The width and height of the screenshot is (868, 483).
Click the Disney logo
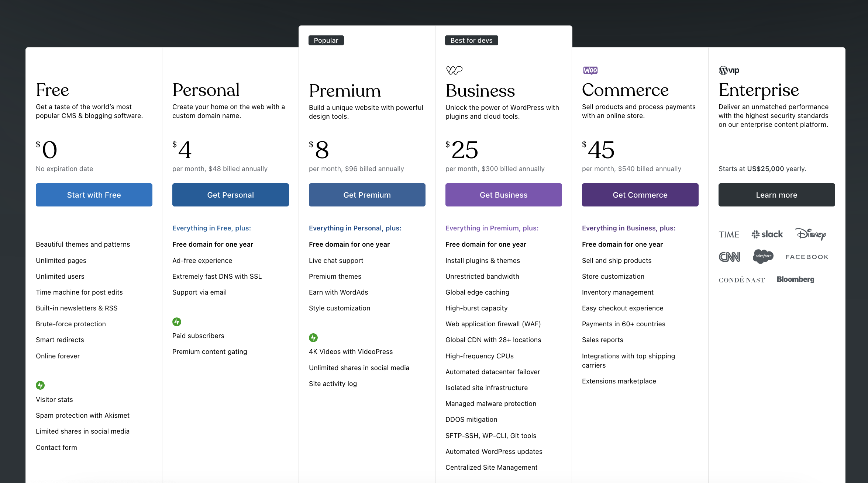[810, 234]
